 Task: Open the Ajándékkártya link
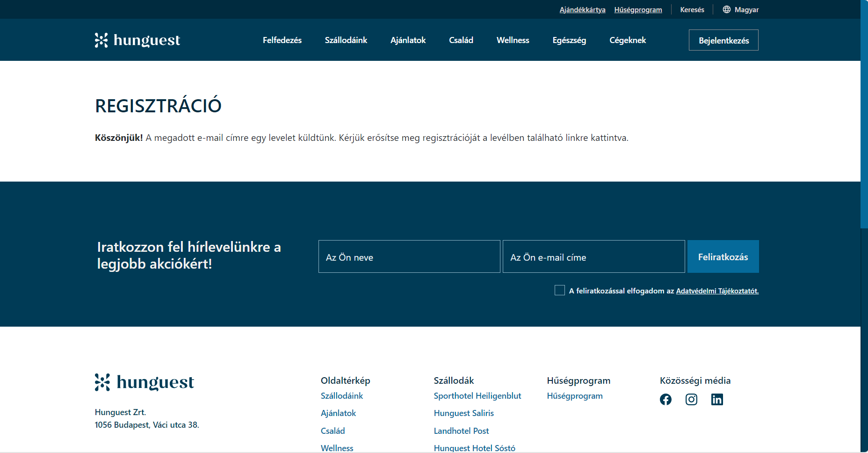582,9
